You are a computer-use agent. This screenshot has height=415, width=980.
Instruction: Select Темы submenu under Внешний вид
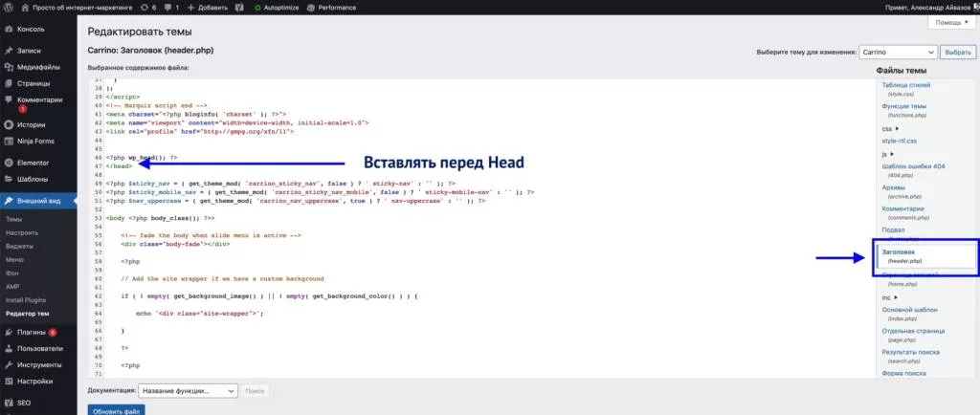coord(15,219)
